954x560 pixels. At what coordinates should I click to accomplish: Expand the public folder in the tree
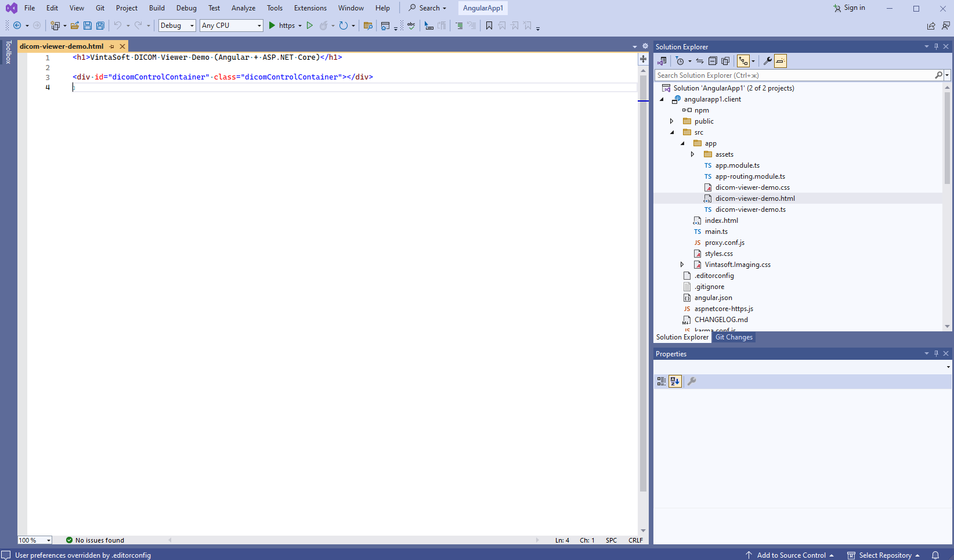point(672,121)
